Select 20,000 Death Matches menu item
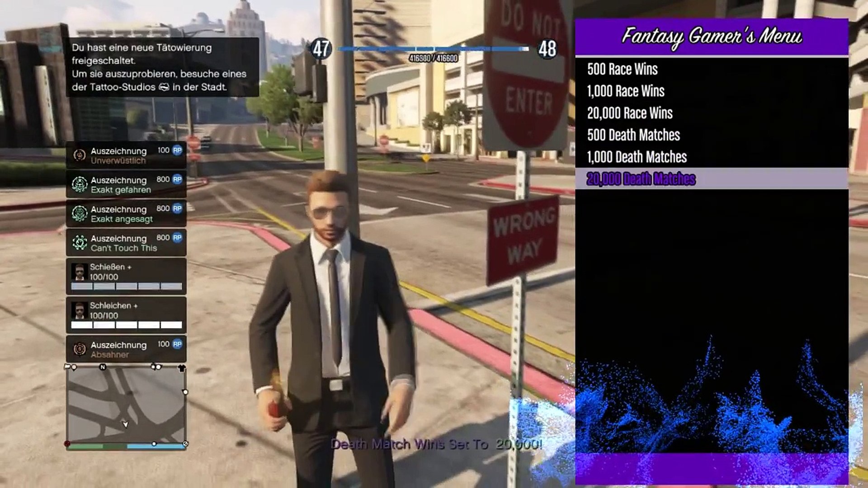868x488 pixels. click(x=641, y=178)
